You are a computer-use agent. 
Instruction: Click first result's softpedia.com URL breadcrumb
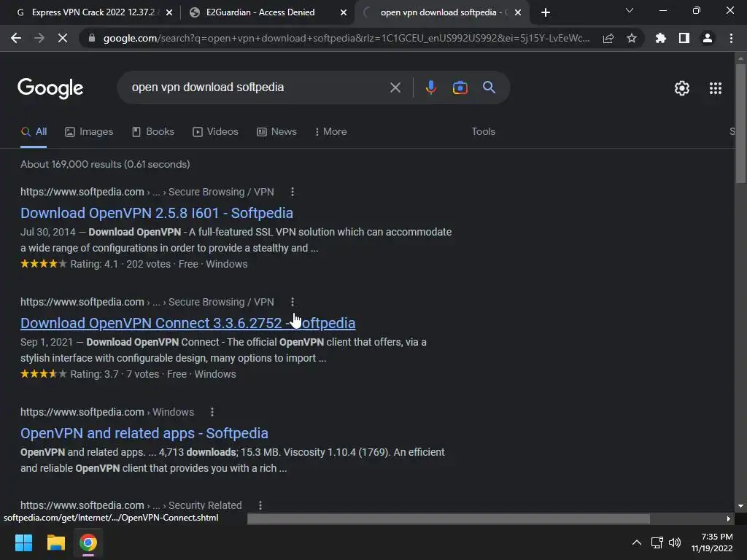pos(147,192)
